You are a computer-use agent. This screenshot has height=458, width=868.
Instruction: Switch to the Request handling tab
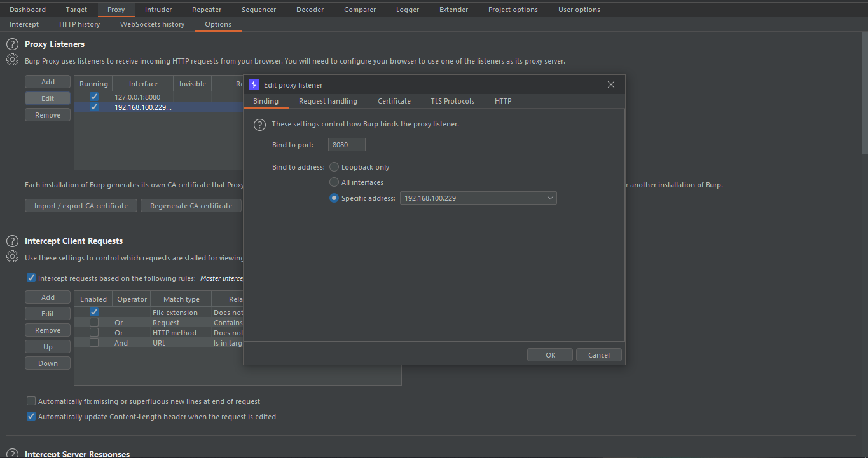click(328, 101)
